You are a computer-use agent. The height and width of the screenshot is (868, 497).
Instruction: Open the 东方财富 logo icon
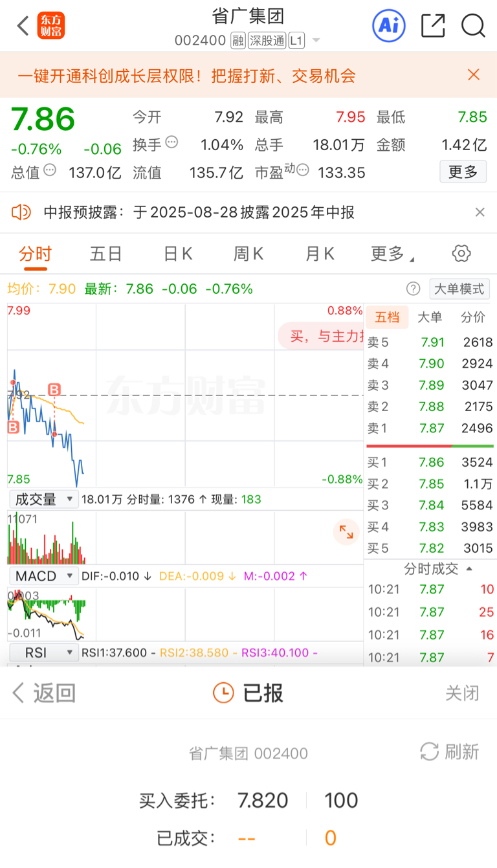click(51, 26)
